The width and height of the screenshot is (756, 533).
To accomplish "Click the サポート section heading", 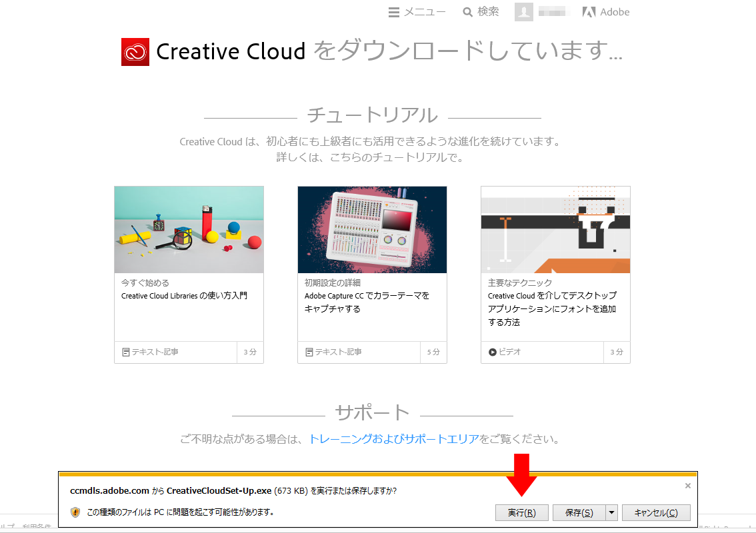I will 372,413.
